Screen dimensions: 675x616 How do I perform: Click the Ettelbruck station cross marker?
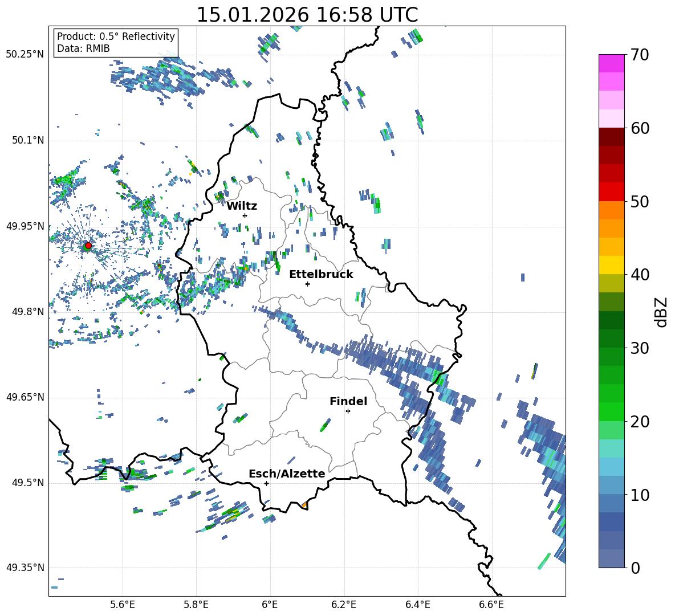pos(307,284)
